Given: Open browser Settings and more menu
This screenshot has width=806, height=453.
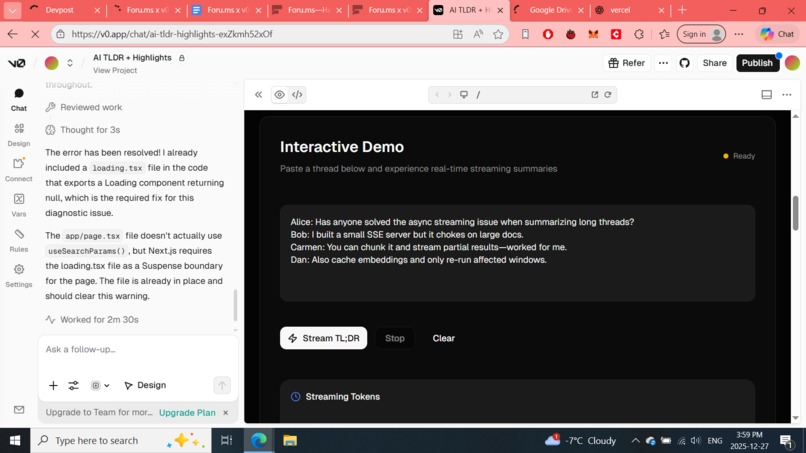Looking at the screenshot, I should coord(739,34).
